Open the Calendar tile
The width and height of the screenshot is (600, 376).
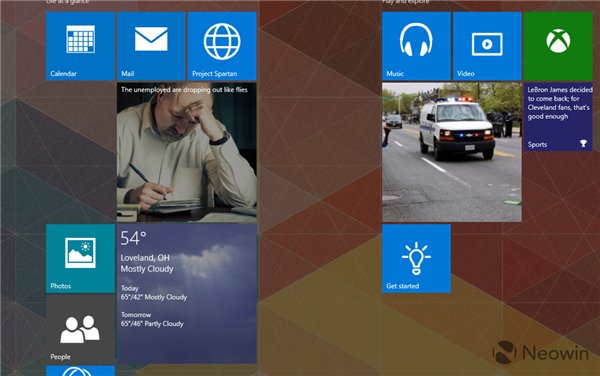(80, 46)
